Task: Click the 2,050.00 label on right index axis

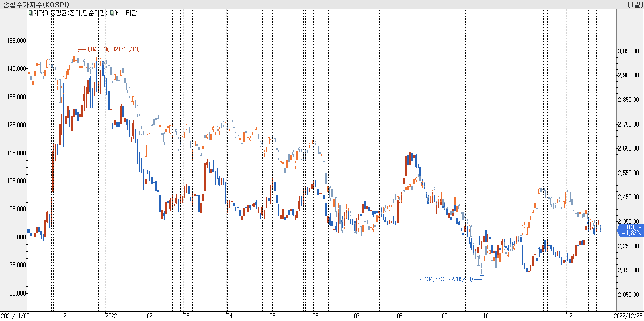Action: tap(628, 295)
